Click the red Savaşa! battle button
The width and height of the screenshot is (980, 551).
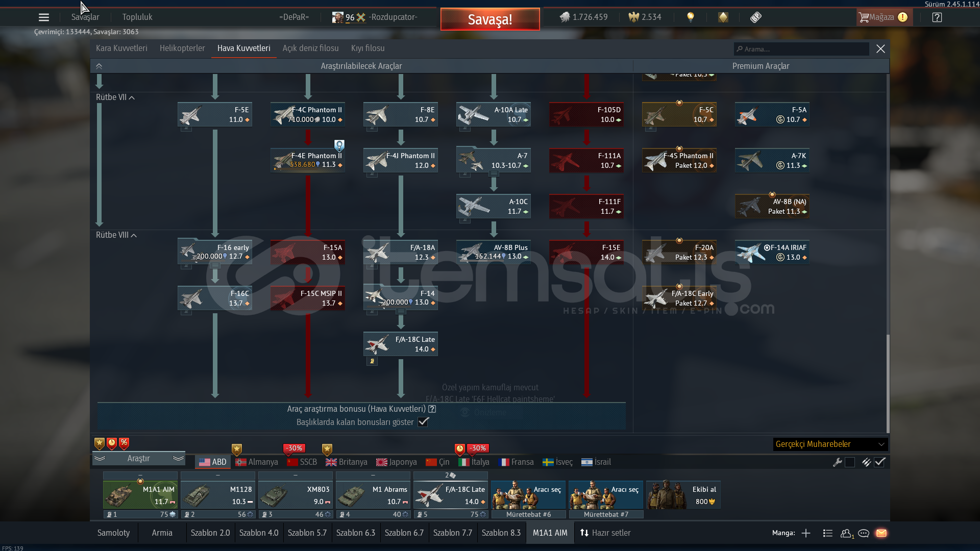pos(490,19)
